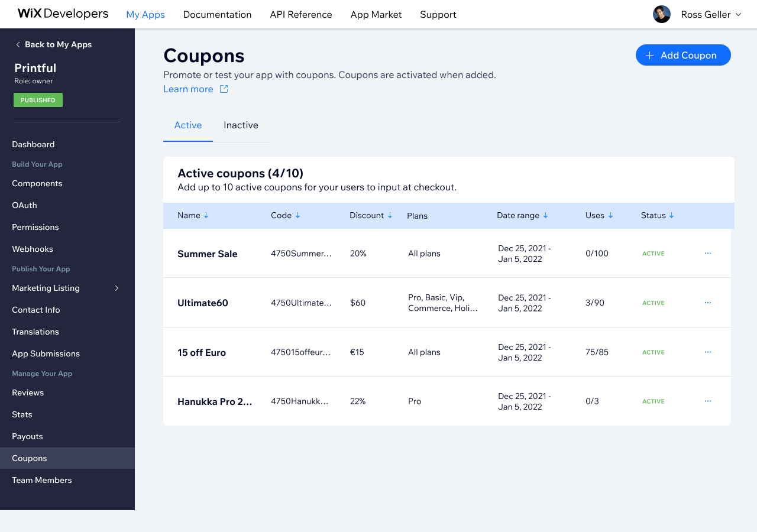The image size is (757, 532).
Task: Click Ross Geller's profile avatar
Action: 661,14
